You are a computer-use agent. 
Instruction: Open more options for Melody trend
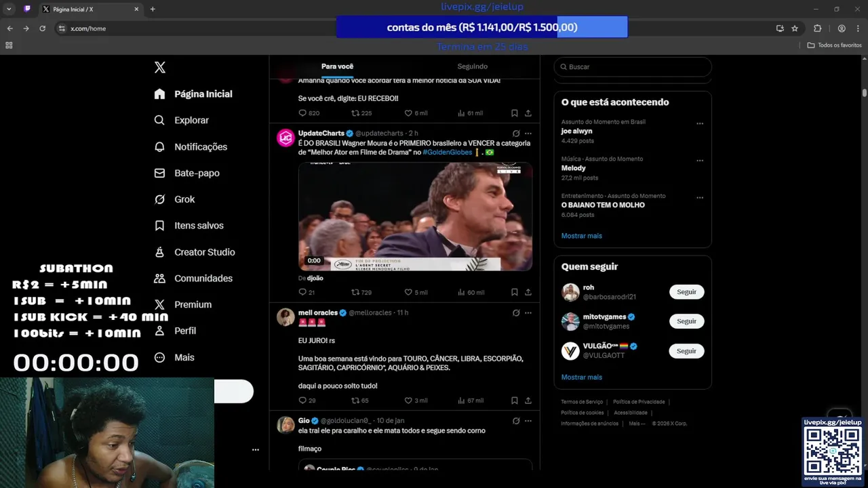coord(700,161)
